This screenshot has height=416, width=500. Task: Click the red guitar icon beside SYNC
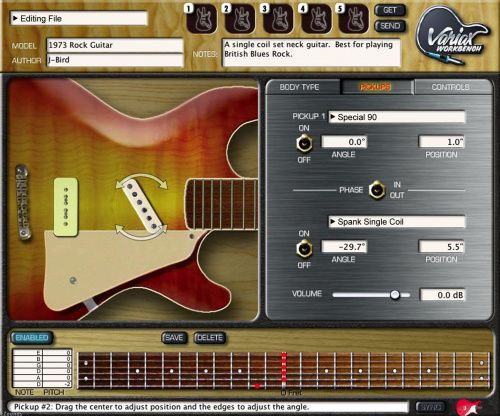tap(468, 407)
